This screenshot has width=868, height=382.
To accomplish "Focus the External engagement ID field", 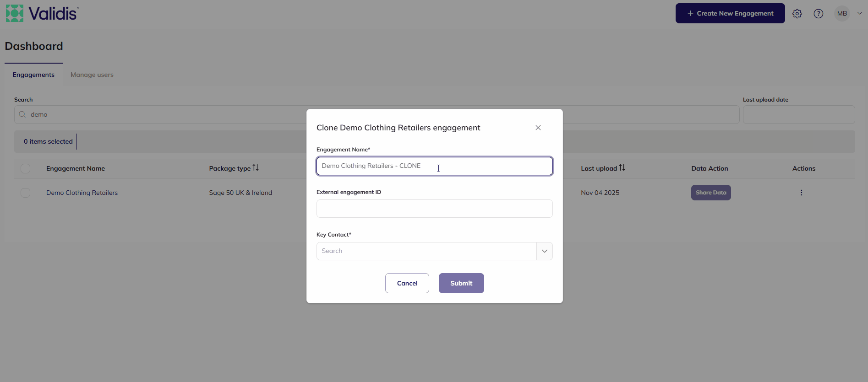I will click(x=434, y=209).
